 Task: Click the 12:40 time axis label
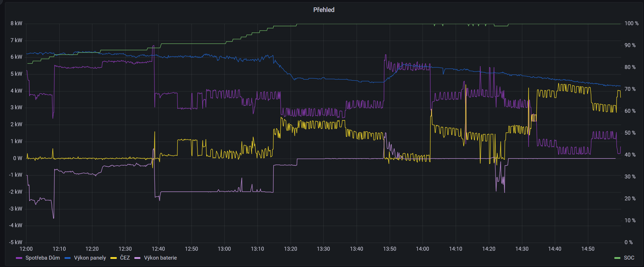(x=158, y=249)
